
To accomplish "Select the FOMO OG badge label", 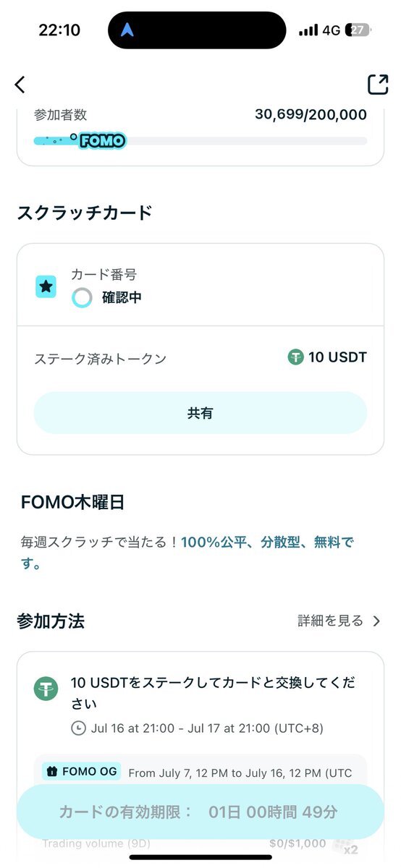I will [82, 772].
